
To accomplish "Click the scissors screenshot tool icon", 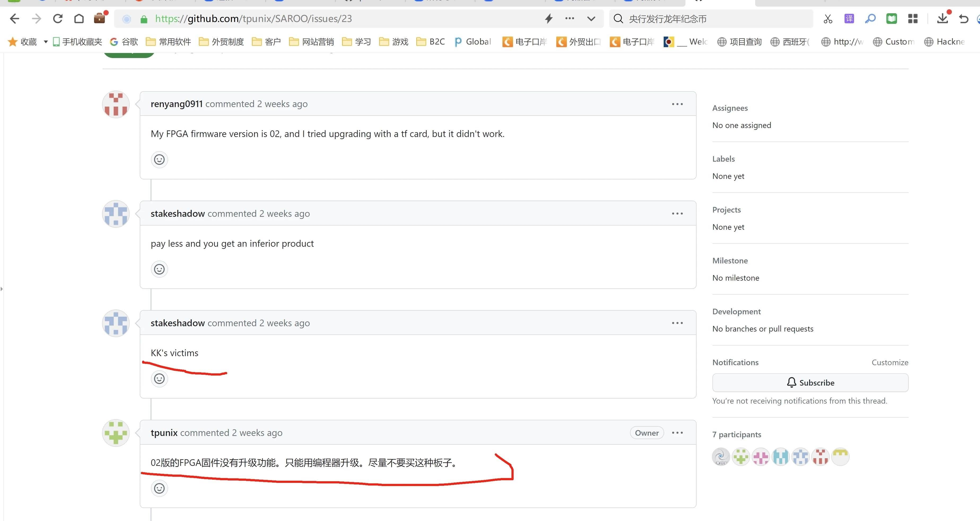I will (x=828, y=19).
